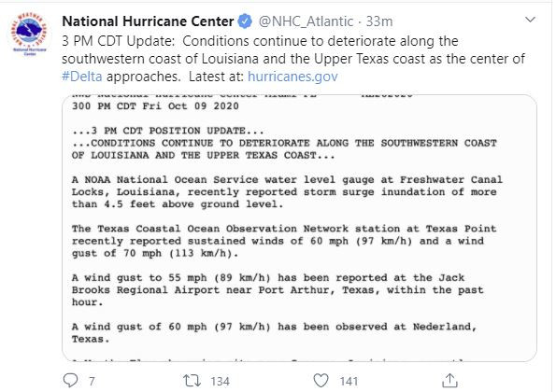Click the 3 PM CDT POSITION UPDATE heading

coord(167,131)
